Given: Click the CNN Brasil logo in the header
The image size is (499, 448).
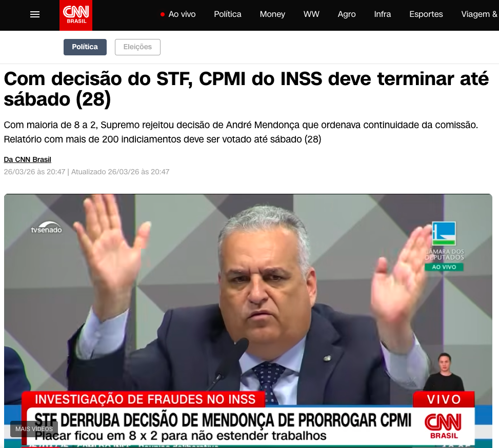Looking at the screenshot, I should coord(76,15).
